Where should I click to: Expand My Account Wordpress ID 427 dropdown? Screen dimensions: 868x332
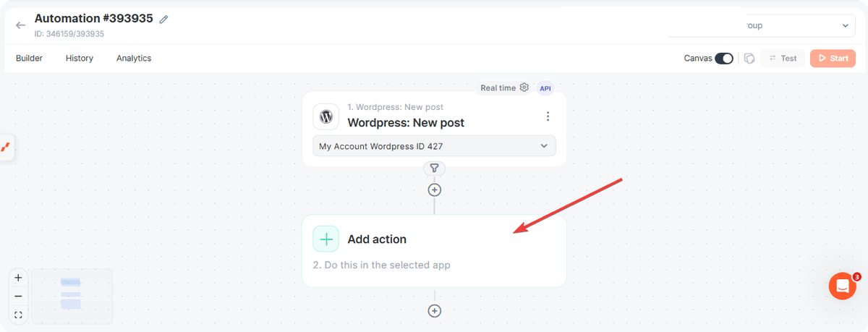pos(434,146)
